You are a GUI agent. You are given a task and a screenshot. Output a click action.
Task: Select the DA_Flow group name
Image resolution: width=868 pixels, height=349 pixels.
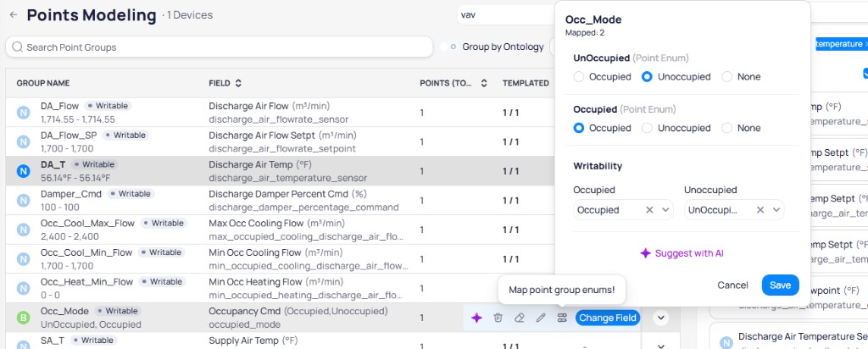click(60, 106)
